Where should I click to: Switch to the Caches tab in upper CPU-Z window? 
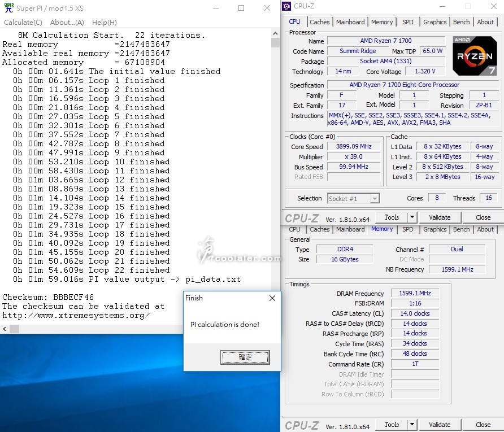click(319, 22)
